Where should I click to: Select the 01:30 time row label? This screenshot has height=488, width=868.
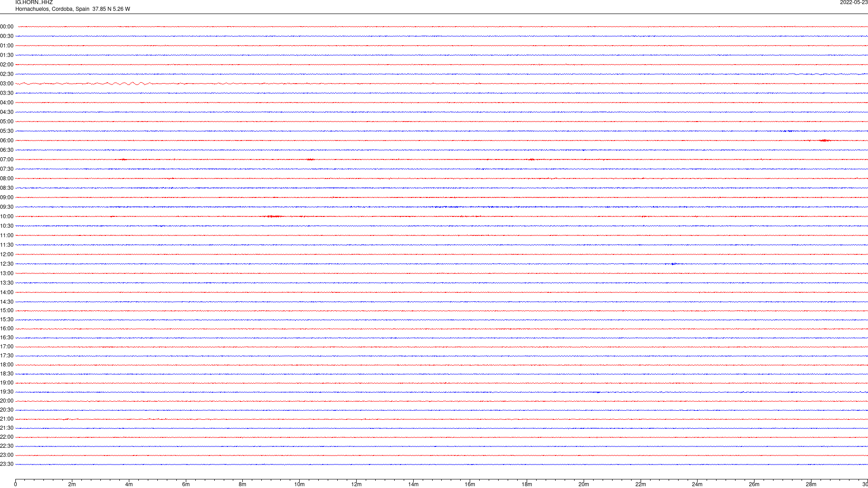click(7, 55)
